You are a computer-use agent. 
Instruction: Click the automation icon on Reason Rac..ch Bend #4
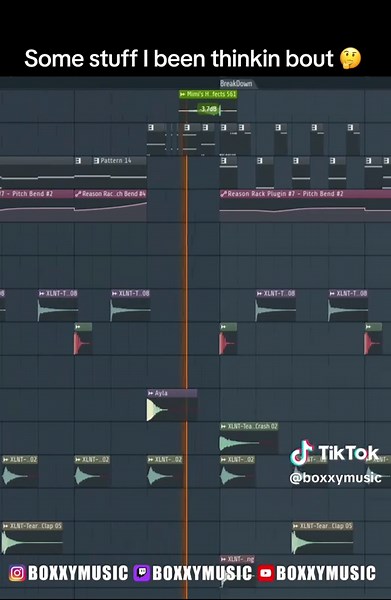(x=78, y=194)
